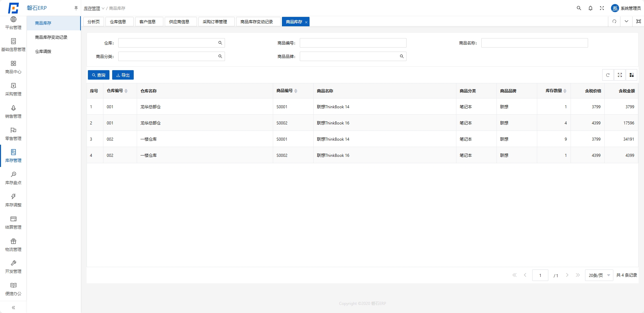Close the 商品库存 tab
The height and width of the screenshot is (313, 644).
click(306, 22)
